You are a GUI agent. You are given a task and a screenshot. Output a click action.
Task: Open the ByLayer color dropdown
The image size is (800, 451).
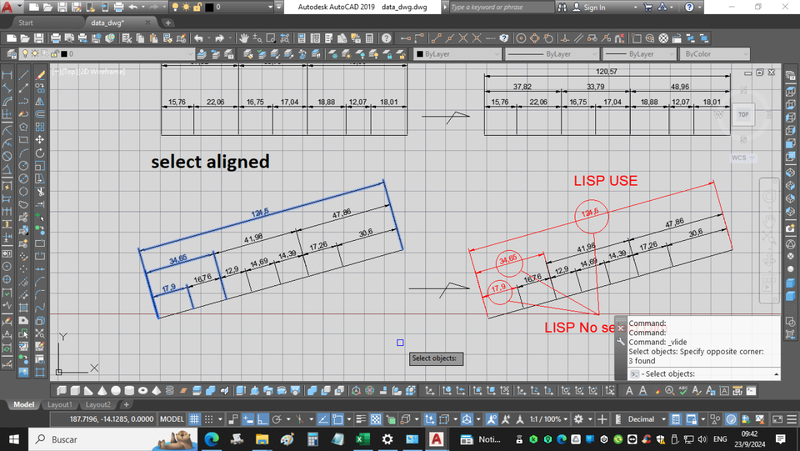tap(455, 54)
